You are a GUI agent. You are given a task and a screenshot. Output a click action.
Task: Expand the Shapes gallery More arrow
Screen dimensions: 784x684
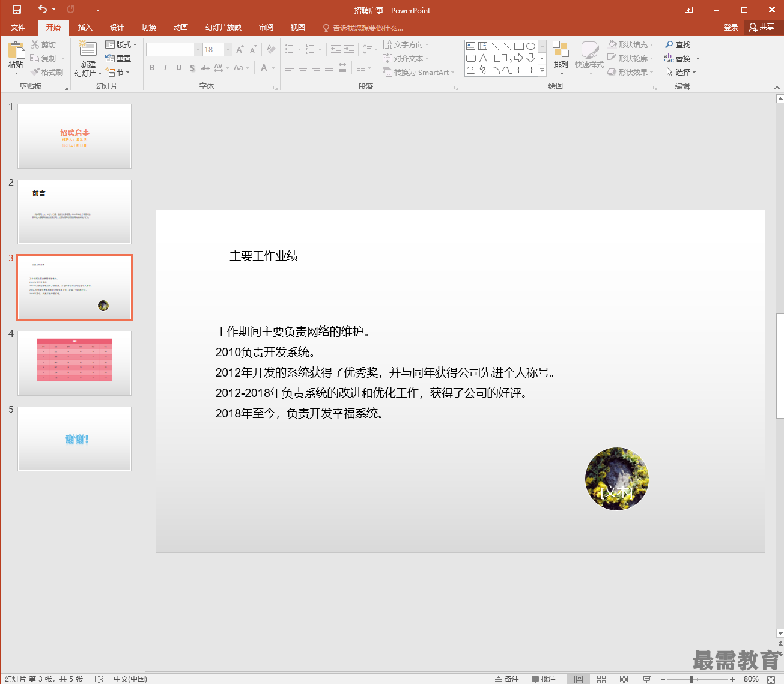[x=542, y=70]
